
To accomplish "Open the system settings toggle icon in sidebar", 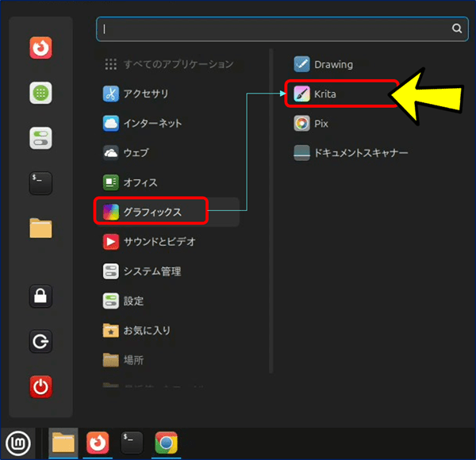I will (40, 138).
